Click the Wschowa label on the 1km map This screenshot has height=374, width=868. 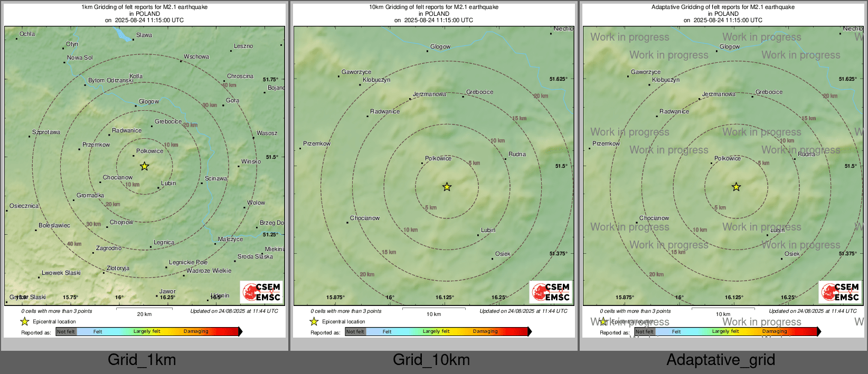[196, 56]
